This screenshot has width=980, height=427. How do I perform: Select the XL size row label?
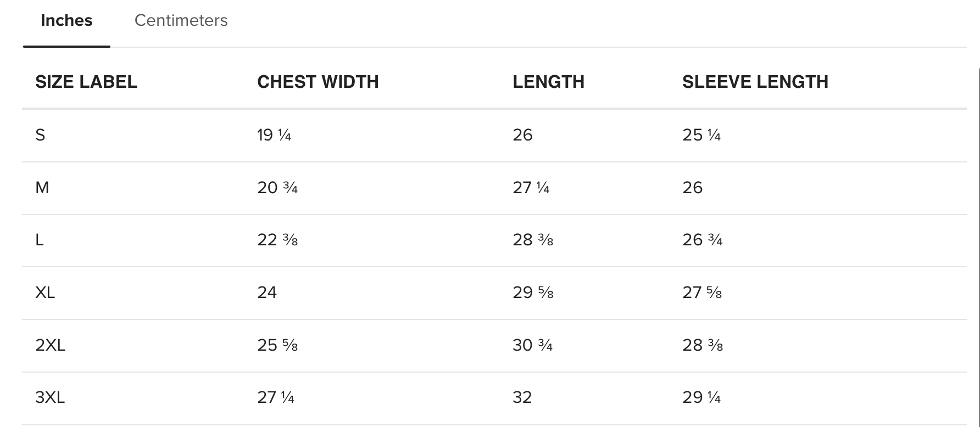coord(45,293)
